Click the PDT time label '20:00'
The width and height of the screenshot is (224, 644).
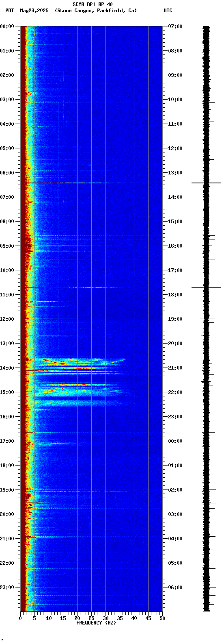pos(7,514)
